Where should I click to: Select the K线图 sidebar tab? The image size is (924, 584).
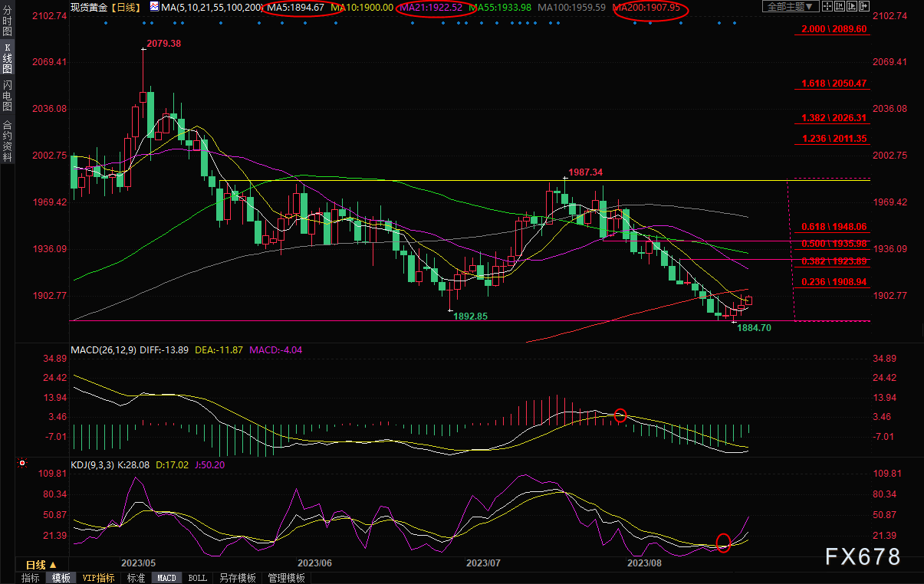coord(8,58)
